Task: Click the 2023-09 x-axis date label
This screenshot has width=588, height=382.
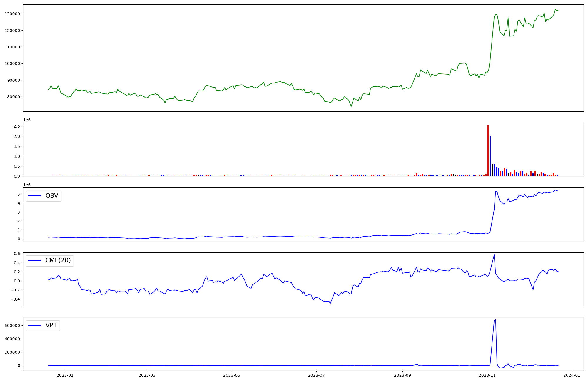Action: pos(402,375)
